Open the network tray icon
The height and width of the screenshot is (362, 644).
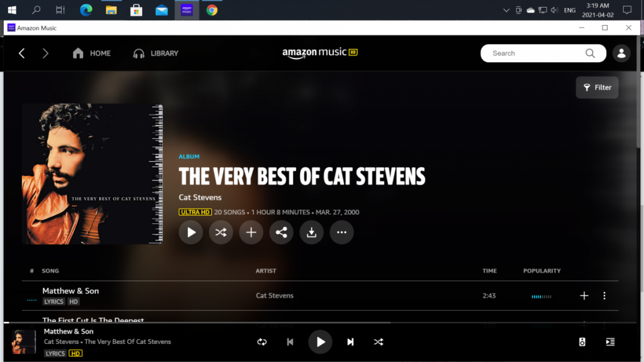[543, 10]
